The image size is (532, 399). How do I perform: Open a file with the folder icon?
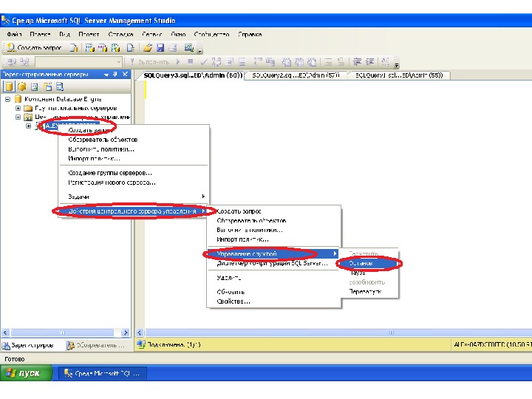point(147,48)
